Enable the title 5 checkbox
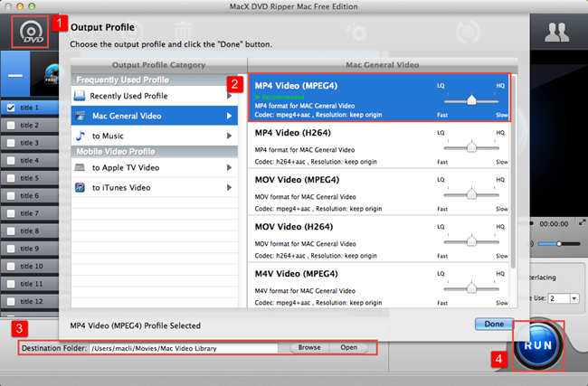 11,178
